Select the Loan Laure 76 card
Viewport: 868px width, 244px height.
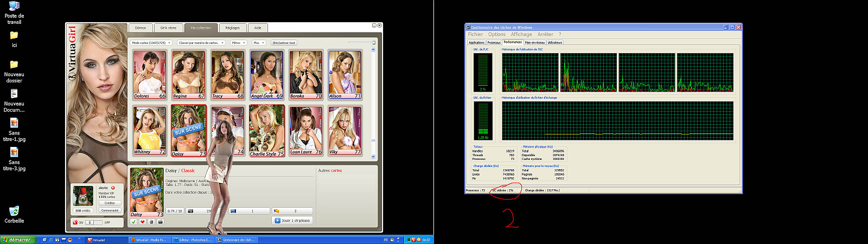point(305,131)
